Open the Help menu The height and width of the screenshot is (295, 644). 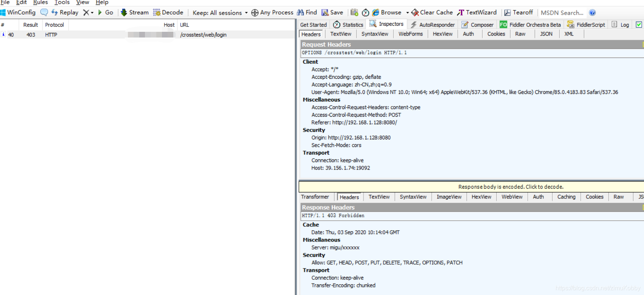click(102, 2)
